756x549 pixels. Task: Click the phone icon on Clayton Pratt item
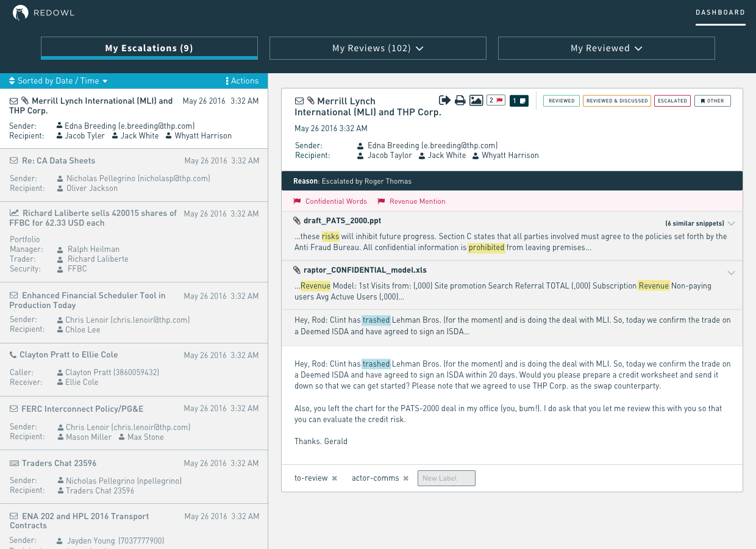13,354
